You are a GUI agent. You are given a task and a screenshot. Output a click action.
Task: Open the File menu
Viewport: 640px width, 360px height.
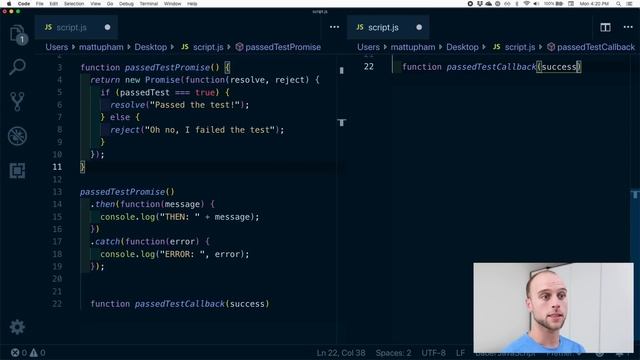(x=40, y=4)
